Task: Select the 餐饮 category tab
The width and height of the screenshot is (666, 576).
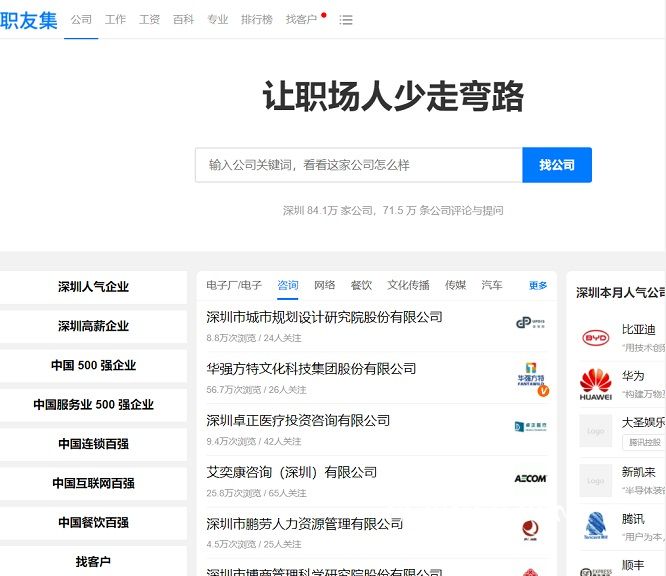Action: [x=361, y=285]
